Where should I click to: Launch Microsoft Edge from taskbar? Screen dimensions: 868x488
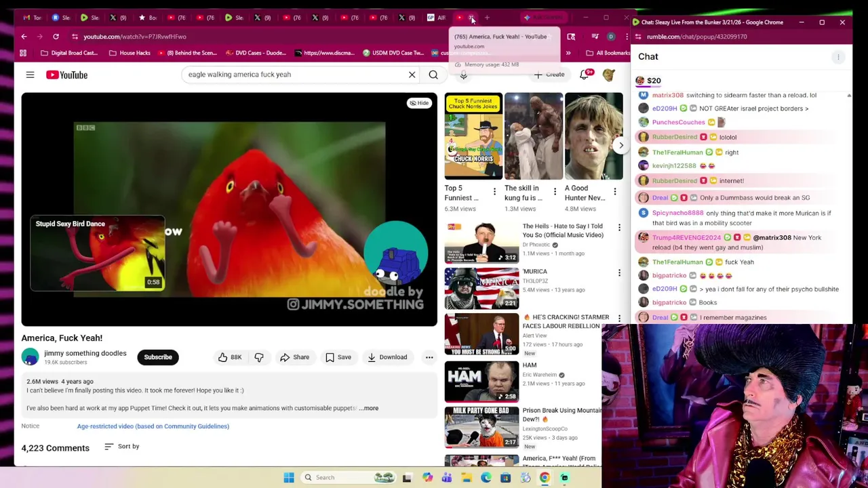click(486, 478)
